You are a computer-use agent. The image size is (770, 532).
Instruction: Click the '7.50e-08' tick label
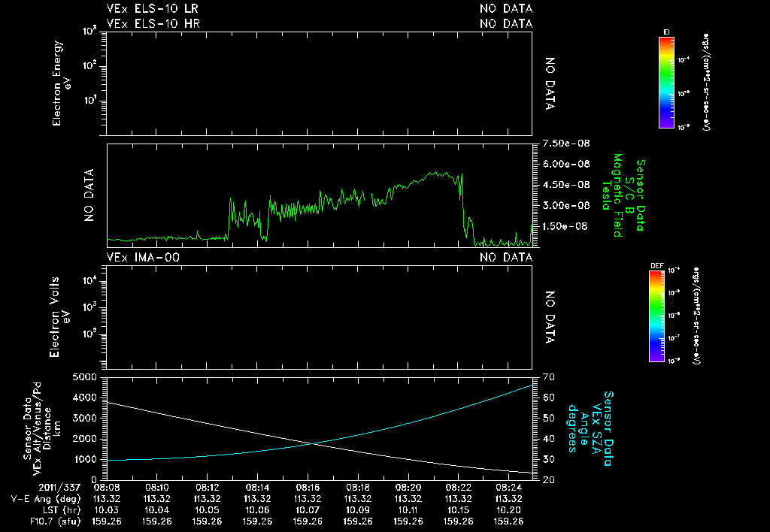point(566,144)
